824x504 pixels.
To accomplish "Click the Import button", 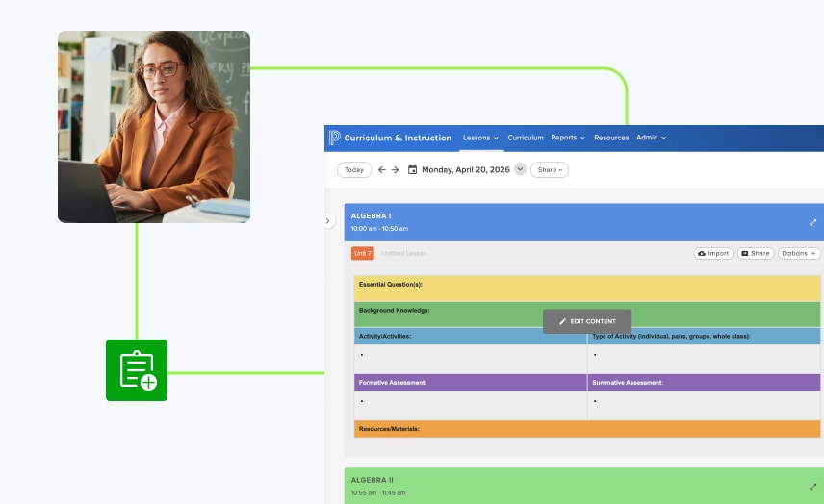I will coord(713,253).
